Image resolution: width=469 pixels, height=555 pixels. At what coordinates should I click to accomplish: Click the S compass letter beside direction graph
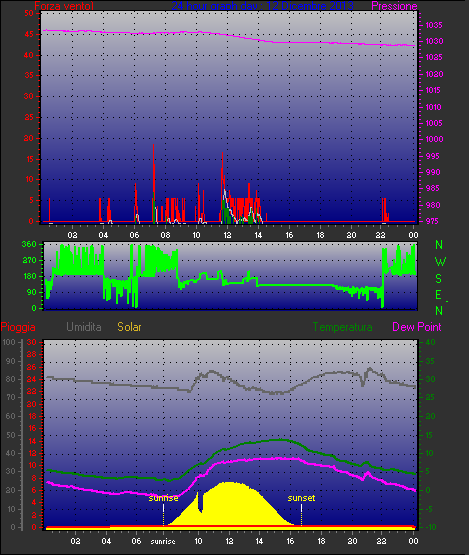(439, 279)
